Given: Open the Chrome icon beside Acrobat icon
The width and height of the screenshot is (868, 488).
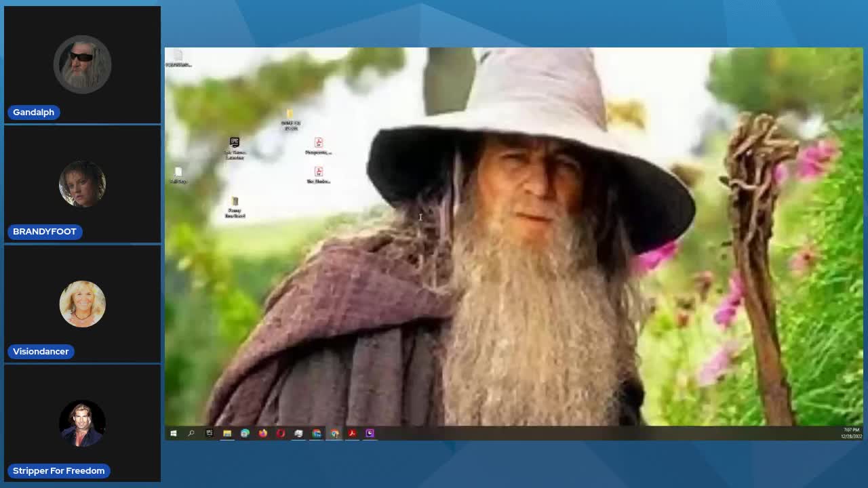Looking at the screenshot, I should (x=334, y=433).
